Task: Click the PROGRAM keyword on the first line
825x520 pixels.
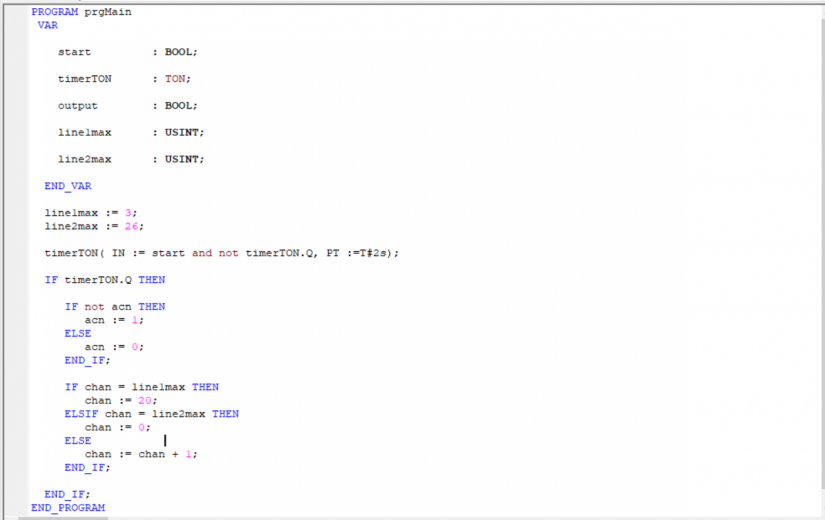Action: tap(54, 12)
